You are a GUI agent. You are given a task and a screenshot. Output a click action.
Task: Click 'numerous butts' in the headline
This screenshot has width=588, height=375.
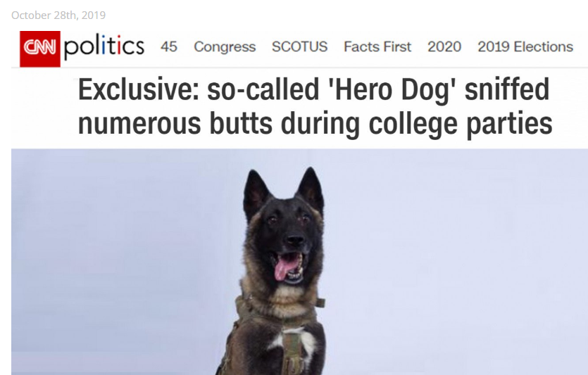pyautogui.click(x=175, y=124)
